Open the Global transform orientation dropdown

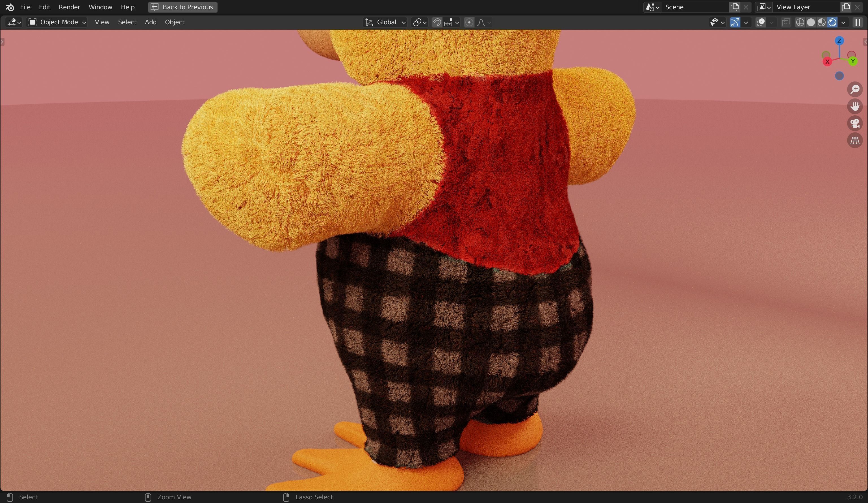385,22
